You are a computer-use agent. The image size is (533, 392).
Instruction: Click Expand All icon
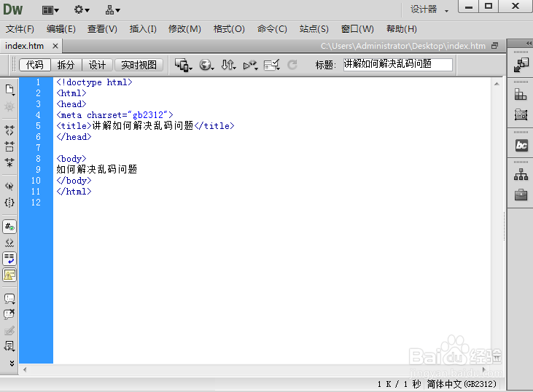click(9, 162)
